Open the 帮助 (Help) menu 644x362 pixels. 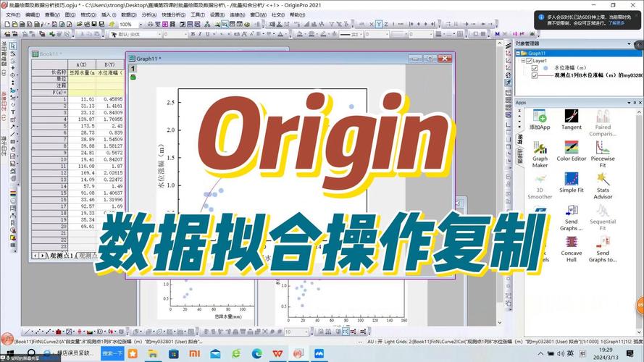(298, 14)
